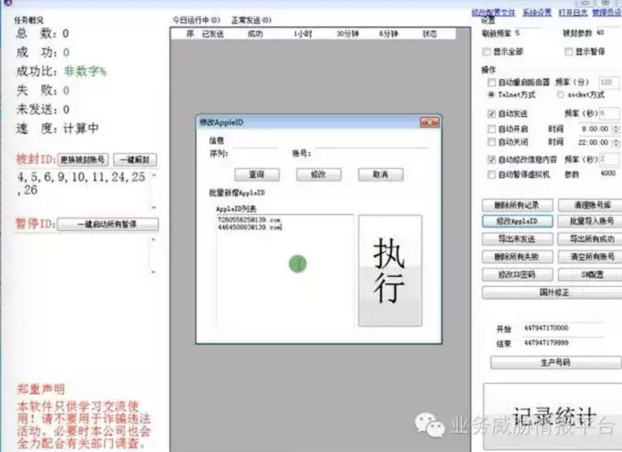Click the 频率(分) field showing 120
Image resolution: width=622 pixels, height=452 pixels.
pyautogui.click(x=609, y=82)
